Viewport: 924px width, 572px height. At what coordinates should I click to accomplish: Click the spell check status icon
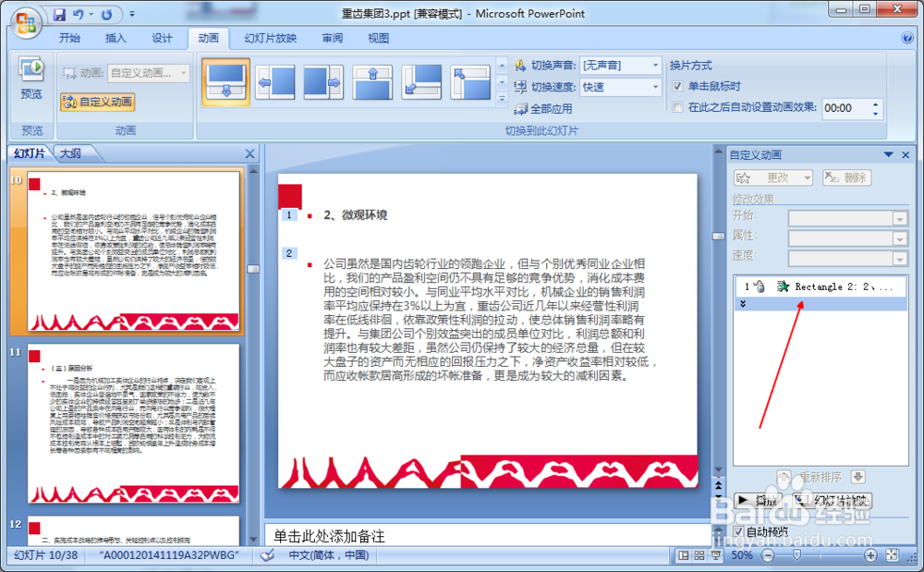[268, 555]
